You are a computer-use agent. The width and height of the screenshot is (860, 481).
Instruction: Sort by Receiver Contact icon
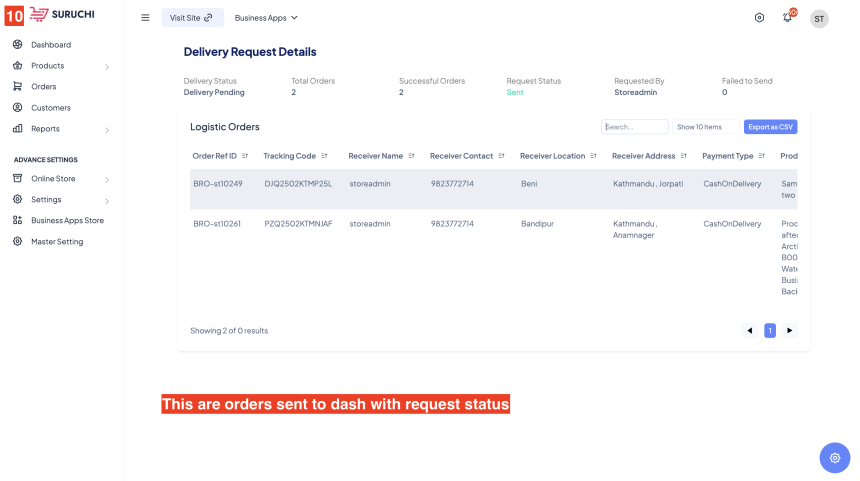(x=501, y=156)
